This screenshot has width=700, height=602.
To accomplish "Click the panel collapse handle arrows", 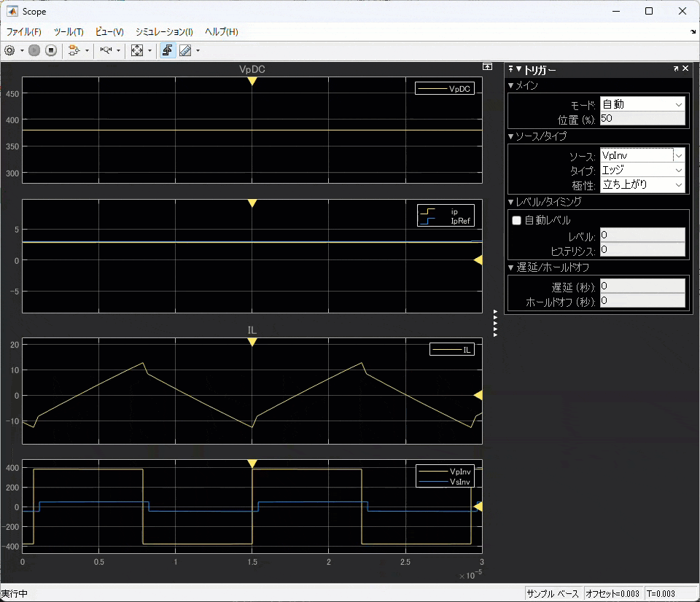I will 495,323.
